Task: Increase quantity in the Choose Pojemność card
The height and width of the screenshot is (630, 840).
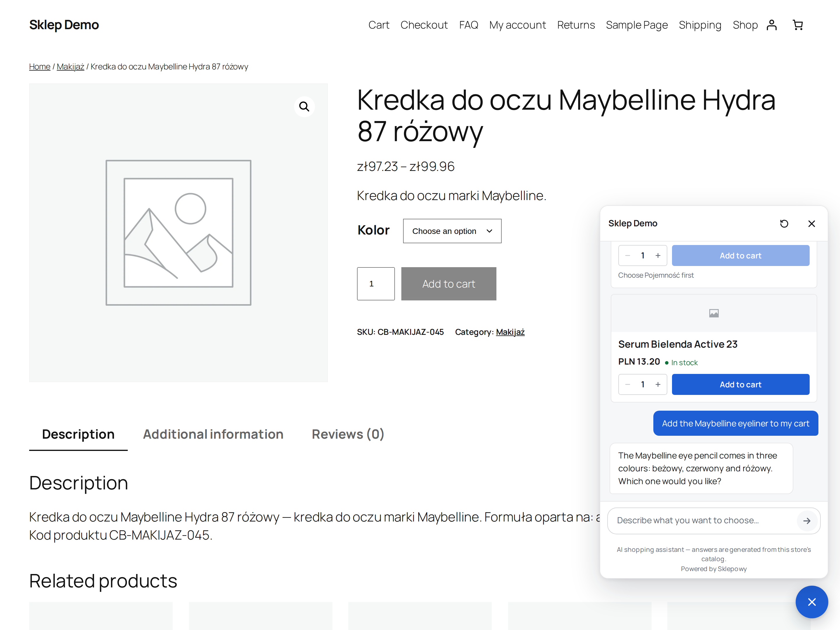Action: (x=658, y=256)
